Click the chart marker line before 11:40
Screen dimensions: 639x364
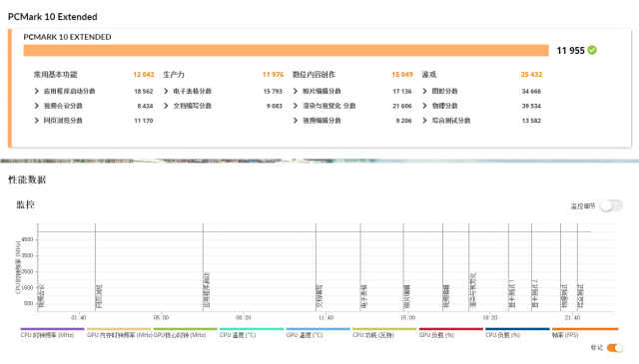pos(316,267)
